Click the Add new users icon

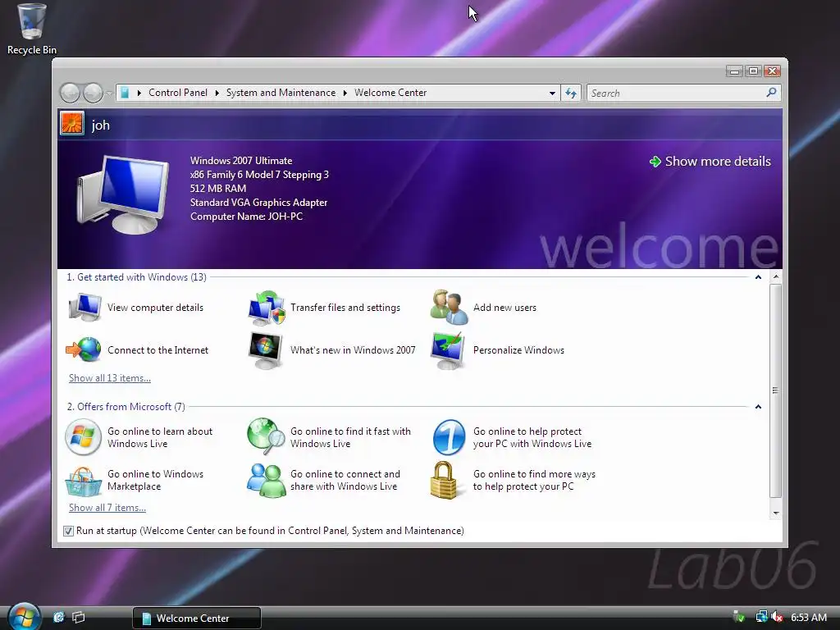449,308
